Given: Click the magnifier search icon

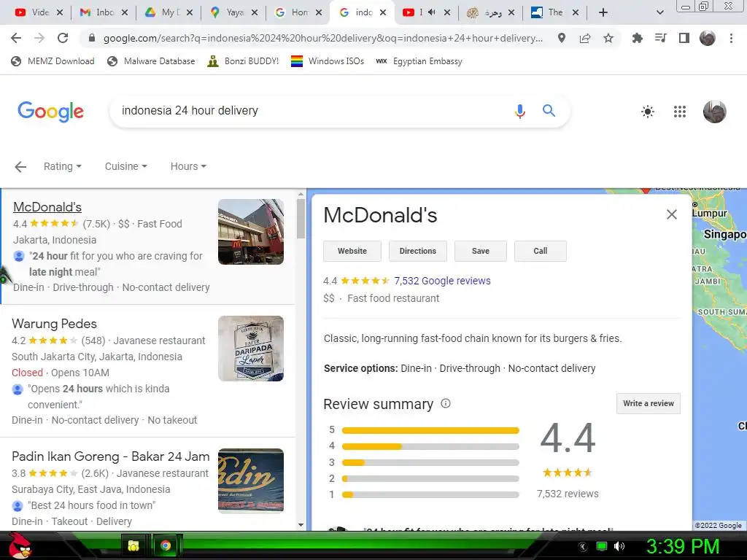Looking at the screenshot, I should click(549, 111).
